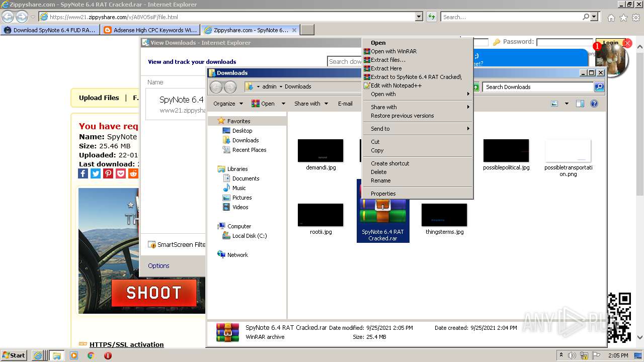The width and height of the screenshot is (644, 362).
Task: Click Upload Files link on Zippyshare
Action: [x=99, y=98]
